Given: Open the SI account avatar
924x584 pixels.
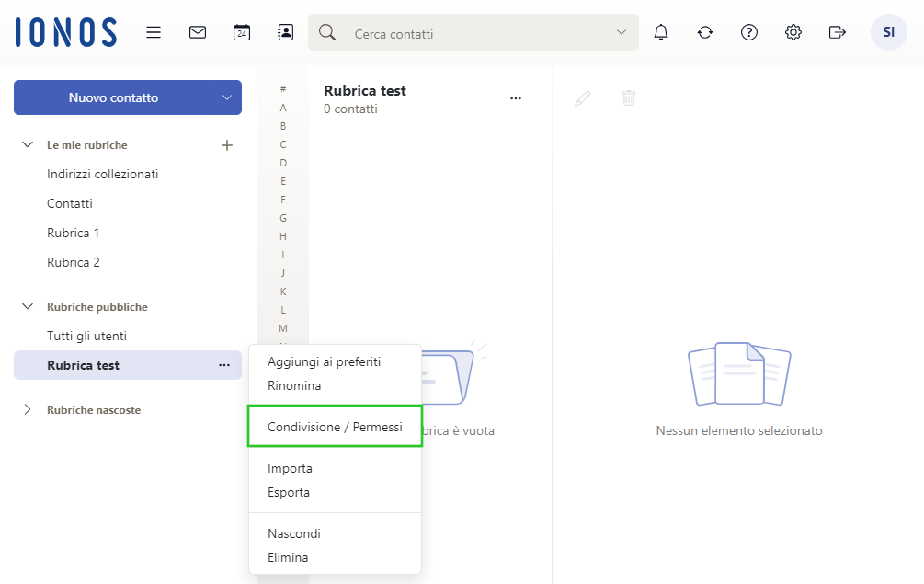Looking at the screenshot, I should [x=889, y=32].
